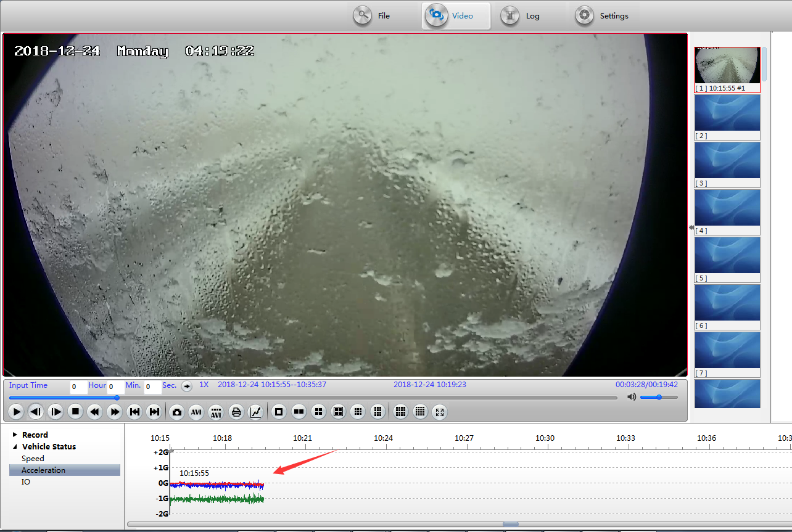Fast forward the video
The width and height of the screenshot is (792, 532).
coord(115,412)
